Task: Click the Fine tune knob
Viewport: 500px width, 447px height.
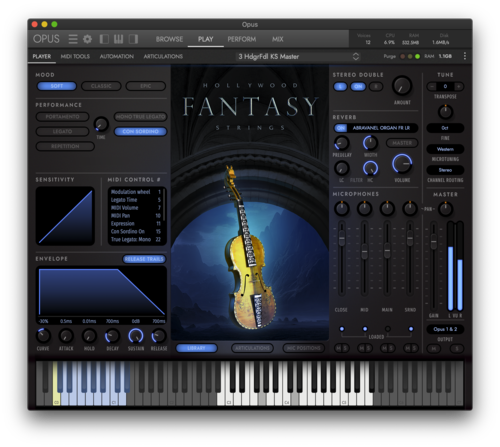Action: point(445,112)
